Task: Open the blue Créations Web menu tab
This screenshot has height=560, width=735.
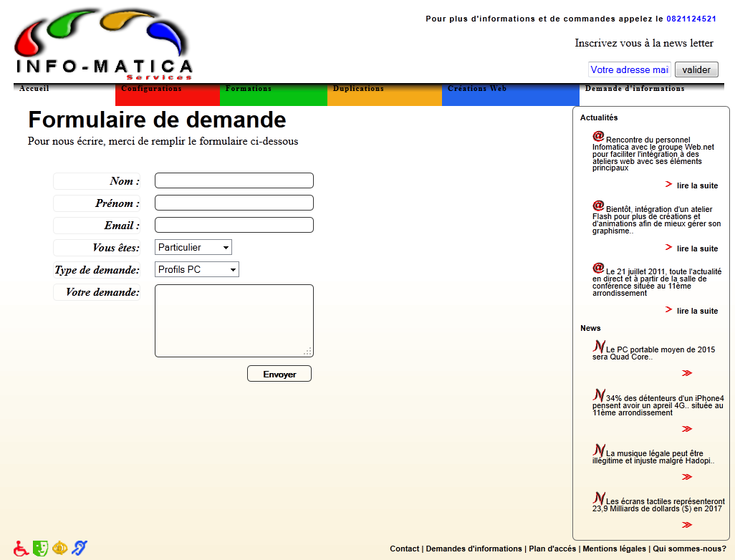Action: point(511,95)
